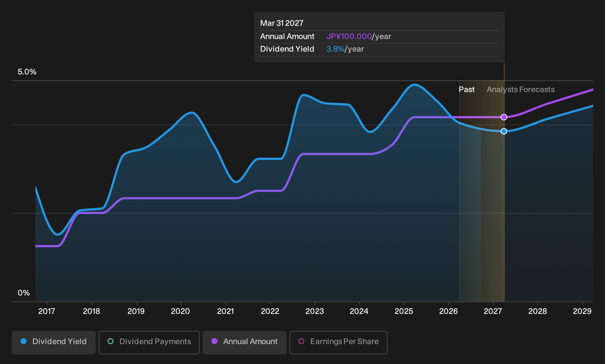Click the 2017 x-axis label

(x=47, y=311)
